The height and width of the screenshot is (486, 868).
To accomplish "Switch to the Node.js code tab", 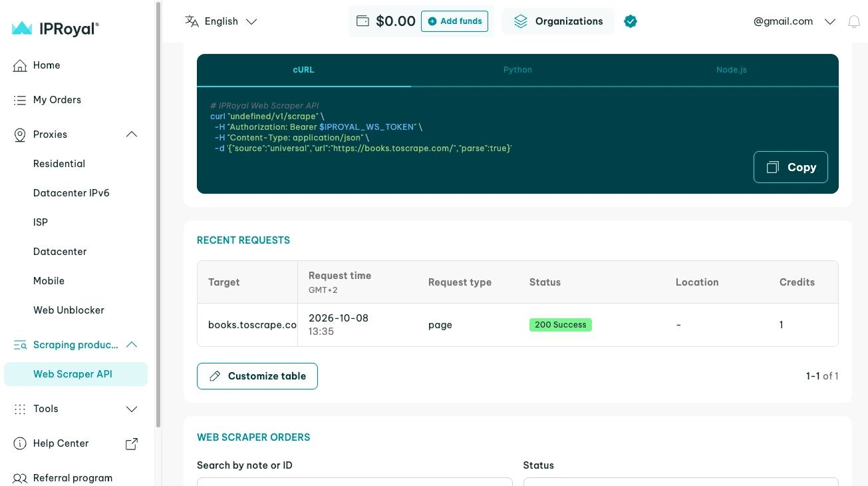I will 732,70.
